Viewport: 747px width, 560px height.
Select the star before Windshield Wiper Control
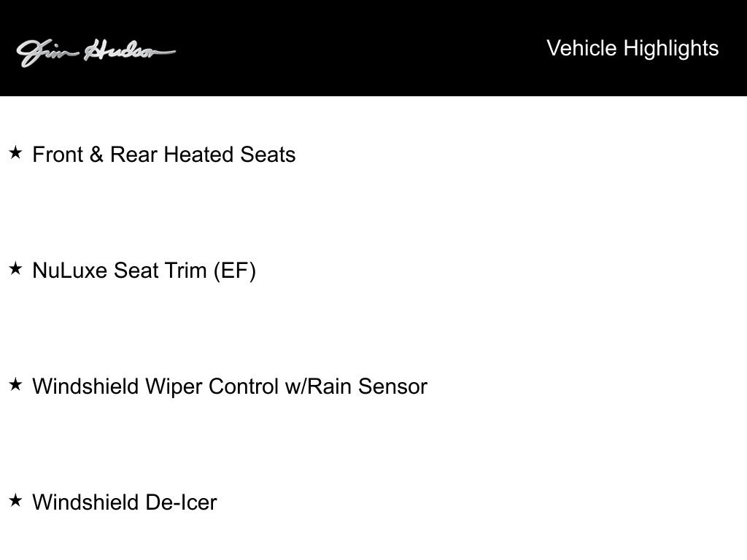pyautogui.click(x=15, y=384)
